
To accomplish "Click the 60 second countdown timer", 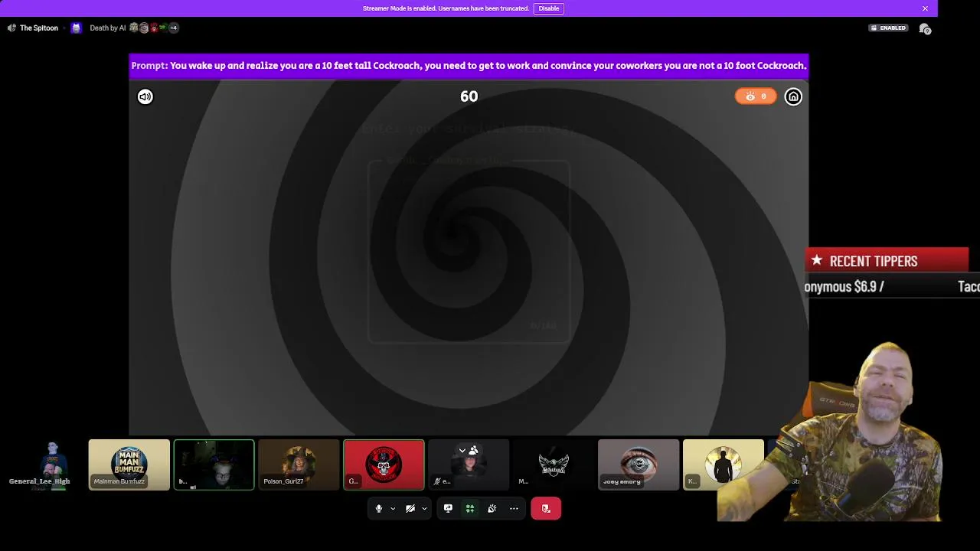I will pyautogui.click(x=469, y=96).
